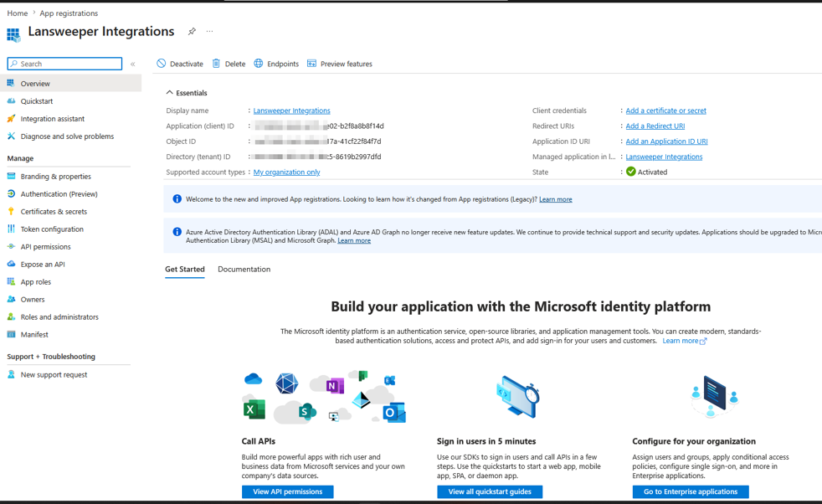Open the Managed application Lansweeper Integrations link

664,157
